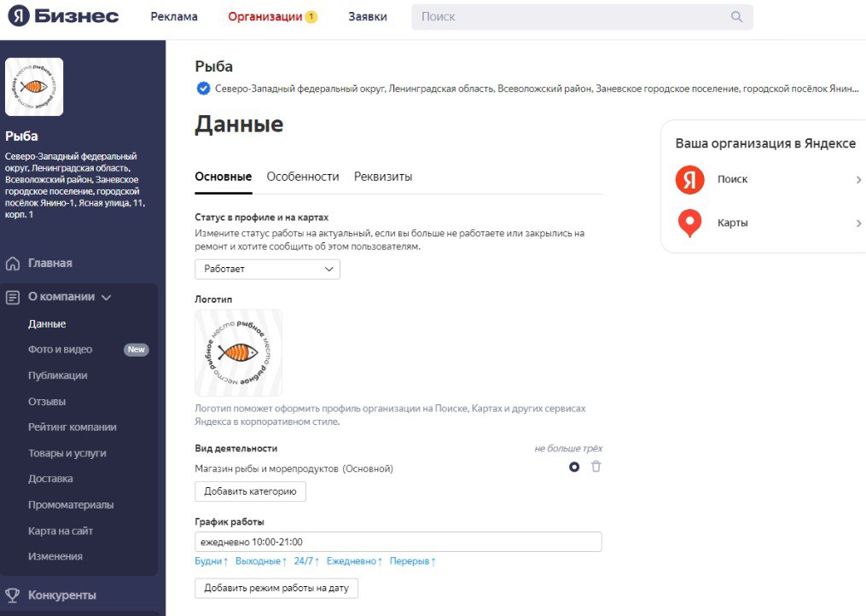The height and width of the screenshot is (616, 866).
Task: Open the Заявки top menu
Action: coord(367,16)
